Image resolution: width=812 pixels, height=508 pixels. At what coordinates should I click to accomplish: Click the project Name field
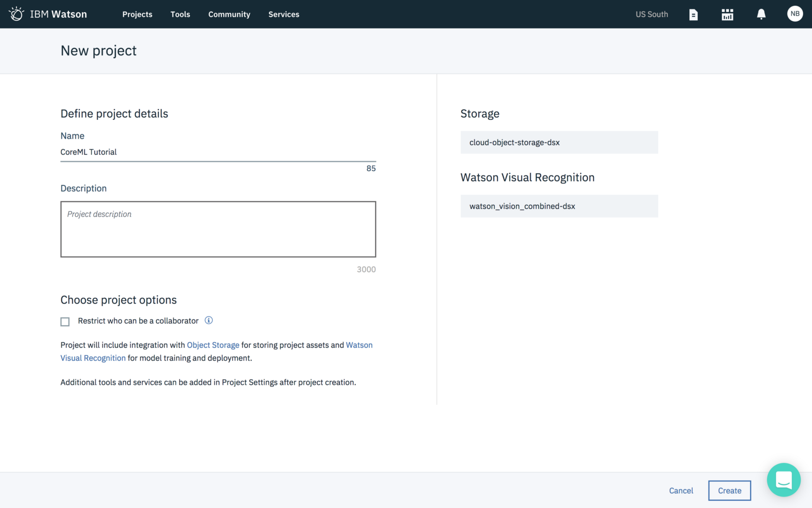click(218, 152)
